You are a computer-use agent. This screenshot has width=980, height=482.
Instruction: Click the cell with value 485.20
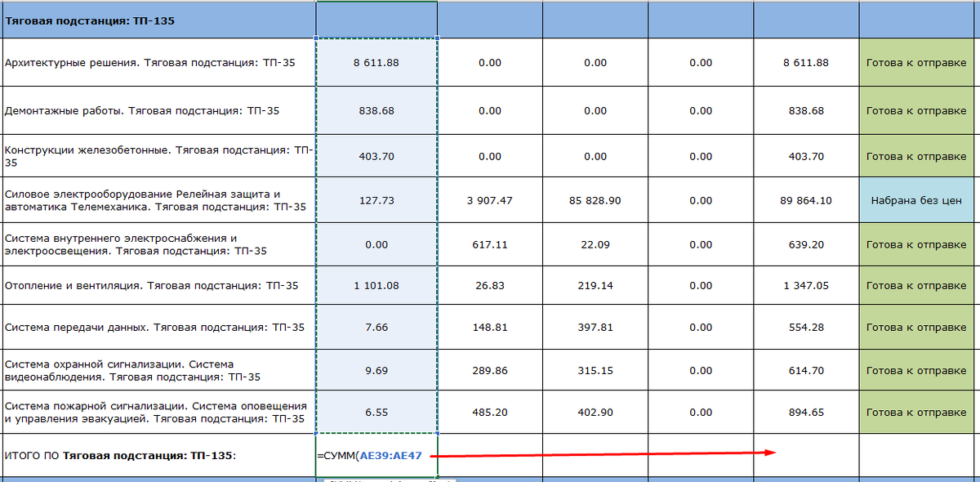[490, 412]
